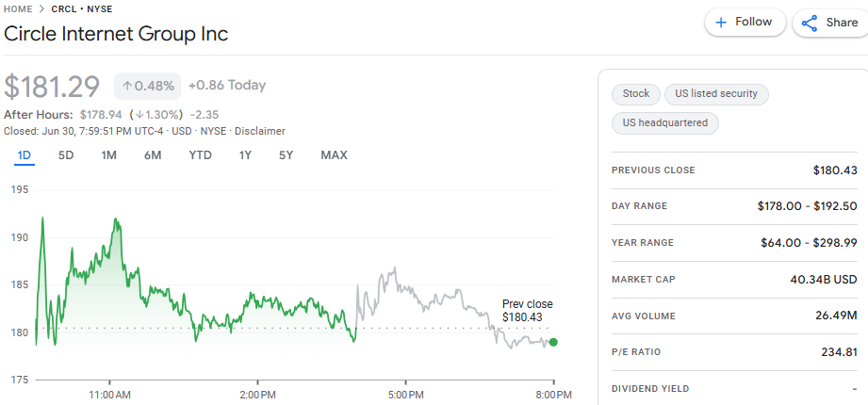Image resolution: width=868 pixels, height=405 pixels.
Task: Switch chart to the 1M tab
Action: pos(108,155)
